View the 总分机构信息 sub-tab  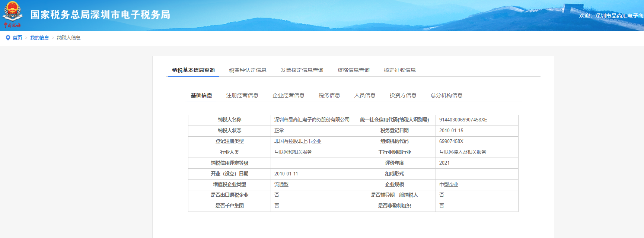pos(446,95)
